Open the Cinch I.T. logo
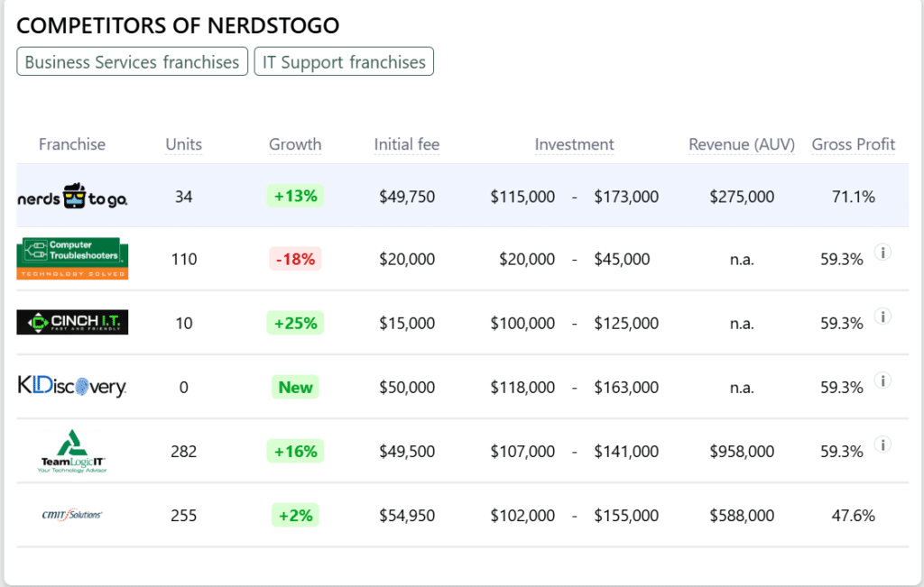This screenshot has width=924, height=587. 72,322
